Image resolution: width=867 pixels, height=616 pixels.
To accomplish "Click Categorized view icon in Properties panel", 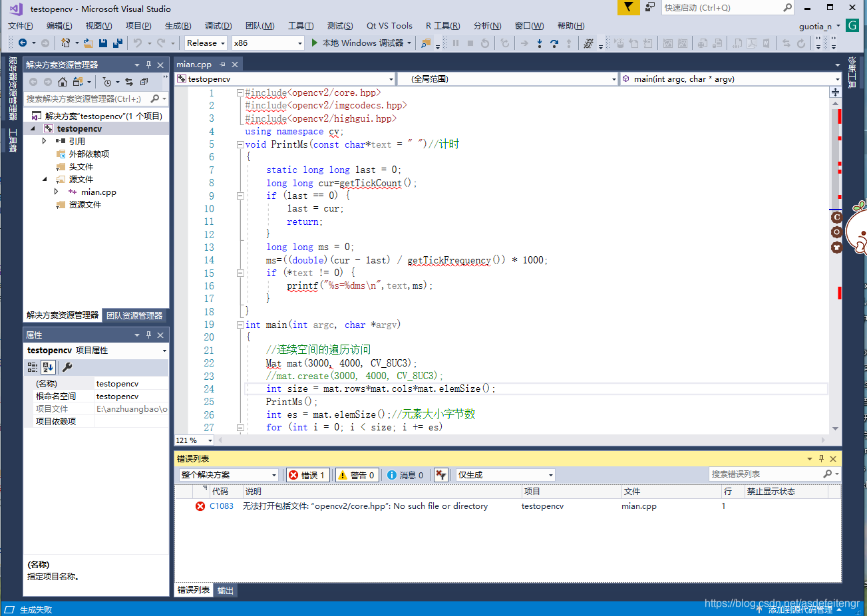I will 33,367.
